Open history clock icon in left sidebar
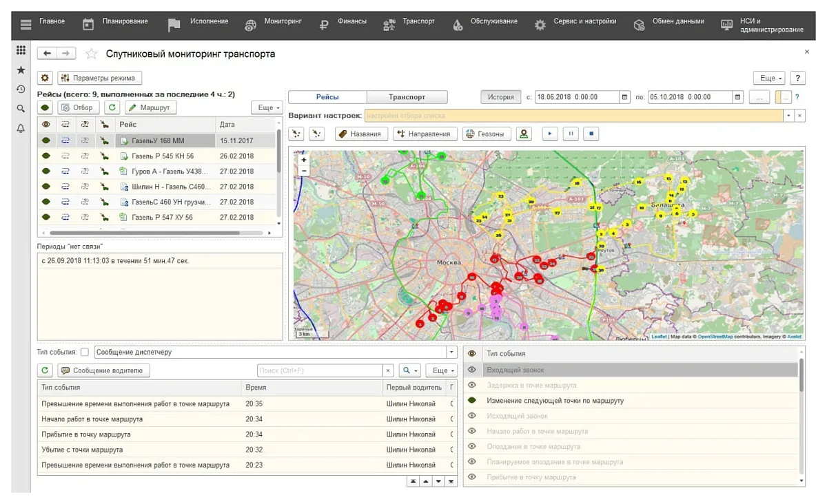This screenshot has width=827, height=504. click(21, 90)
